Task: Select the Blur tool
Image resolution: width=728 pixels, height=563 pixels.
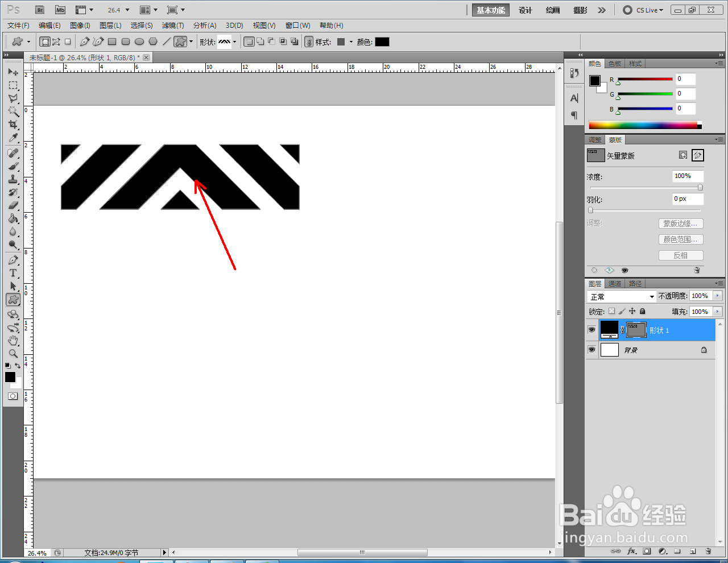Action: tap(13, 231)
